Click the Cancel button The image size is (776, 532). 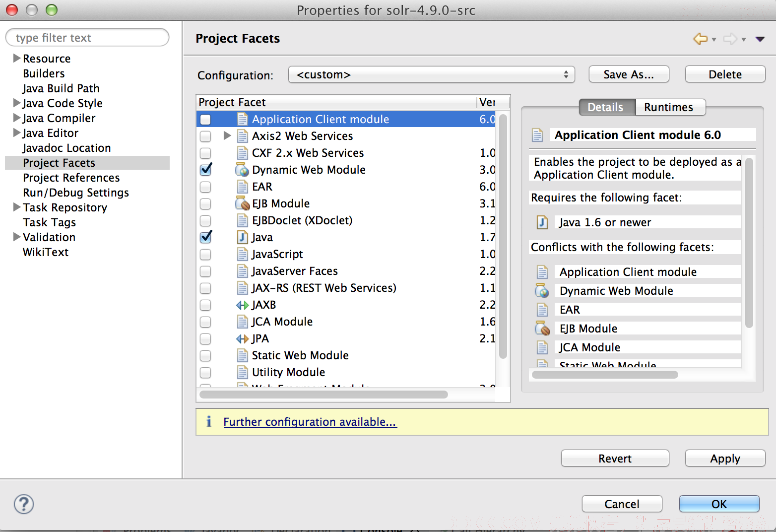[622, 504]
